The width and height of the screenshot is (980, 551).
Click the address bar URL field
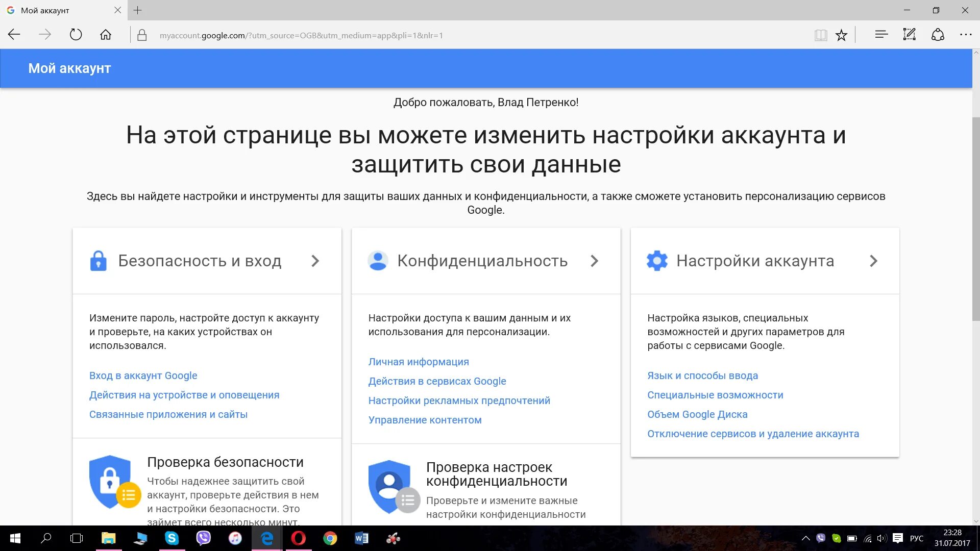coord(357,35)
